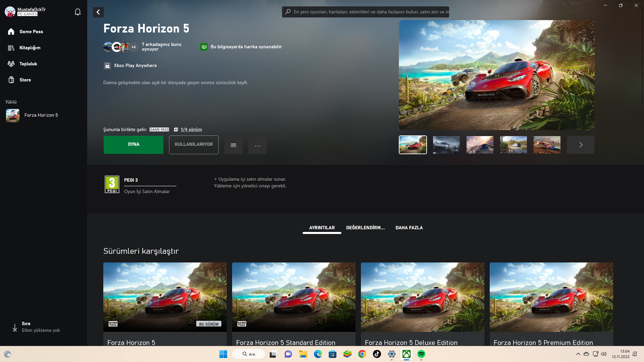Open the Standard Edition card
The image size is (644, 362).
click(294, 304)
